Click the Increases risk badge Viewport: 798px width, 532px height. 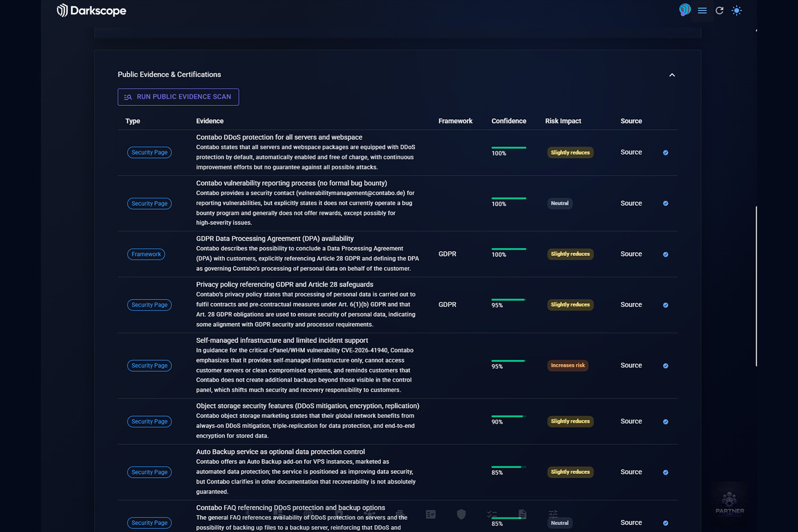tap(568, 365)
